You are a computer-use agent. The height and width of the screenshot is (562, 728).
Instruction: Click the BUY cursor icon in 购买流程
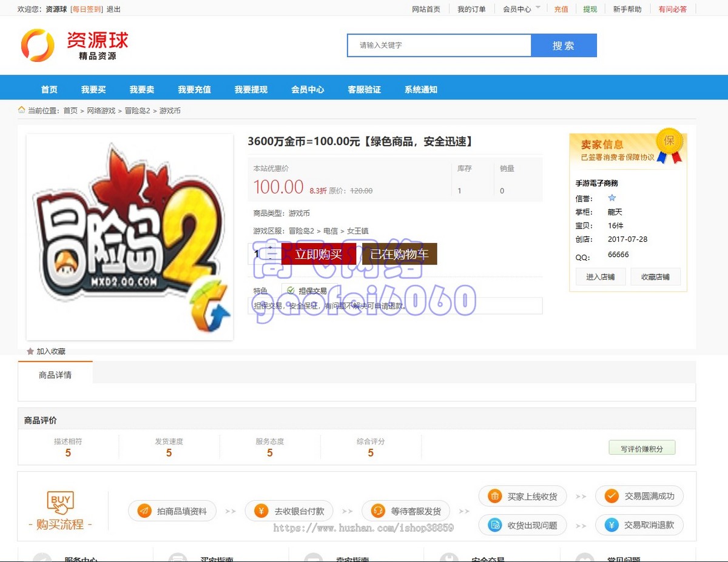pos(61,503)
